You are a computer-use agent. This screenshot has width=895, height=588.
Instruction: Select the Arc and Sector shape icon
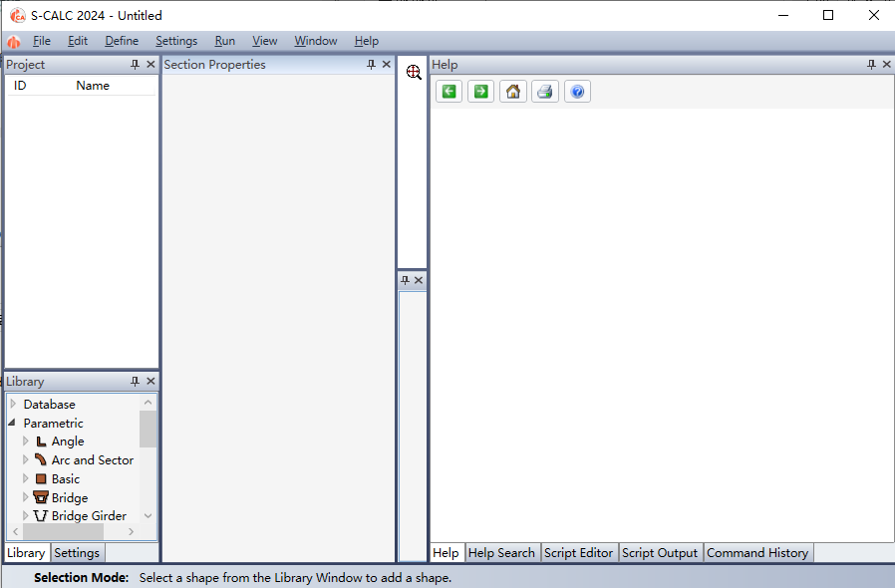tap(41, 459)
